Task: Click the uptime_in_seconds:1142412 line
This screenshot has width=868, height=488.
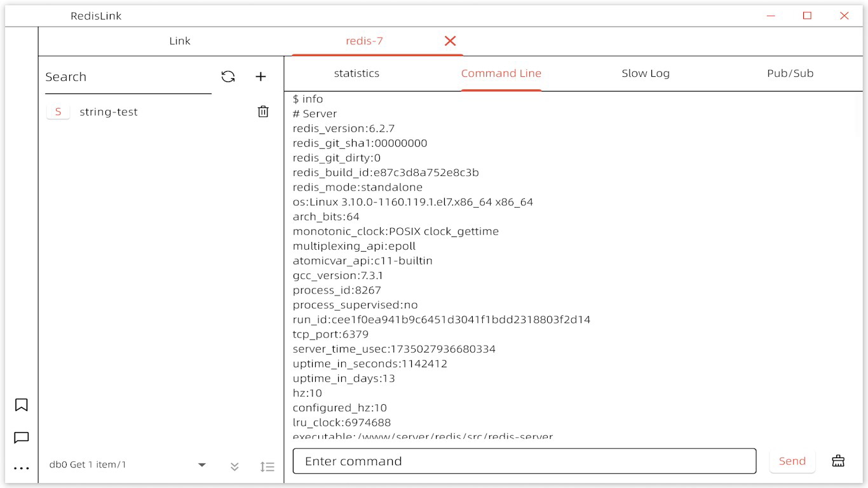Action: coord(370,364)
